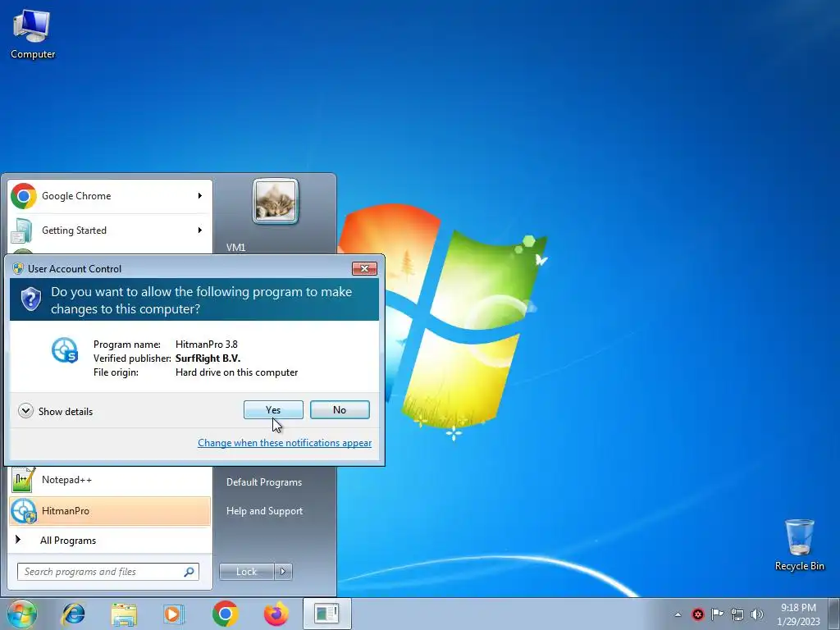The height and width of the screenshot is (630, 840).
Task: Click the HitmanPro 3.8 program name text
Action: (x=206, y=345)
